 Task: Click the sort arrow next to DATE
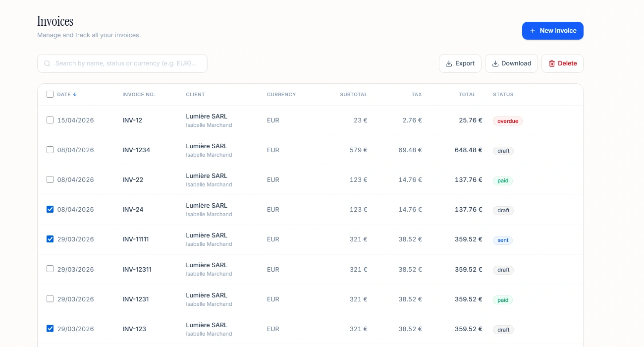point(74,94)
